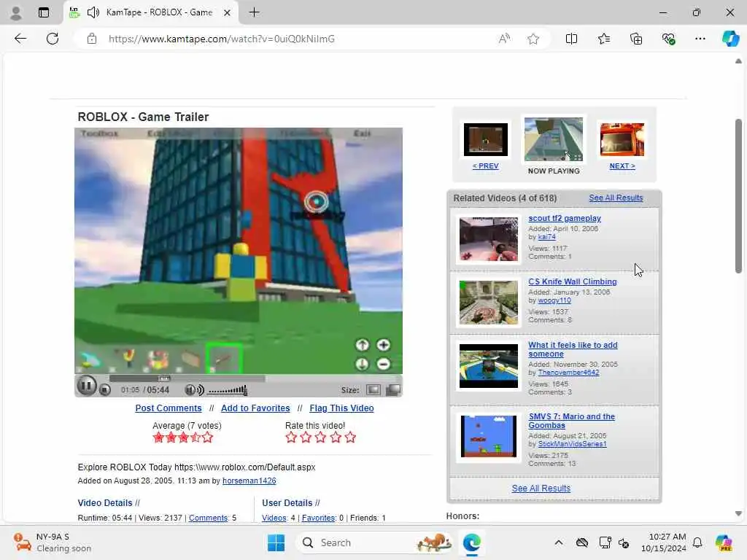Open the next video thumbnail
The height and width of the screenshot is (560, 747).
(622, 139)
